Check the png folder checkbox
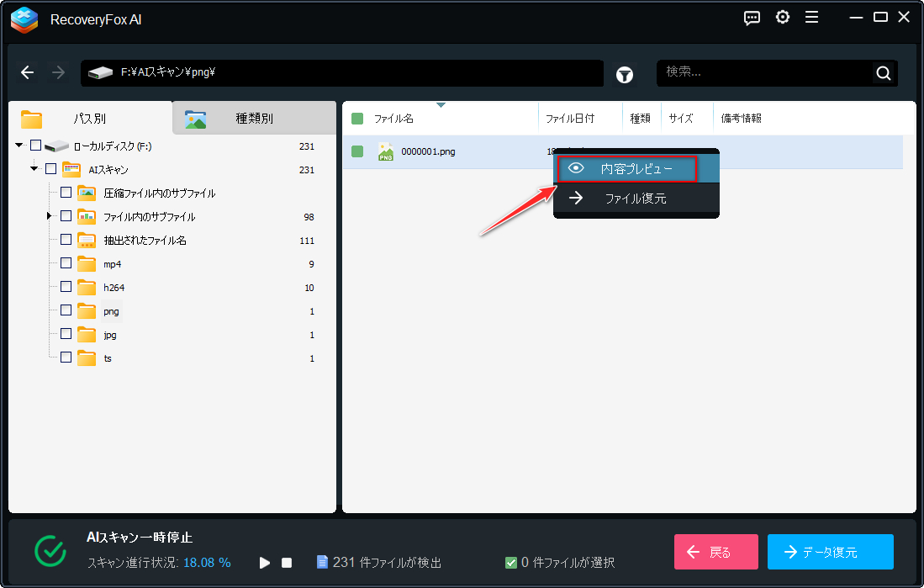This screenshot has width=924, height=588. (x=66, y=310)
